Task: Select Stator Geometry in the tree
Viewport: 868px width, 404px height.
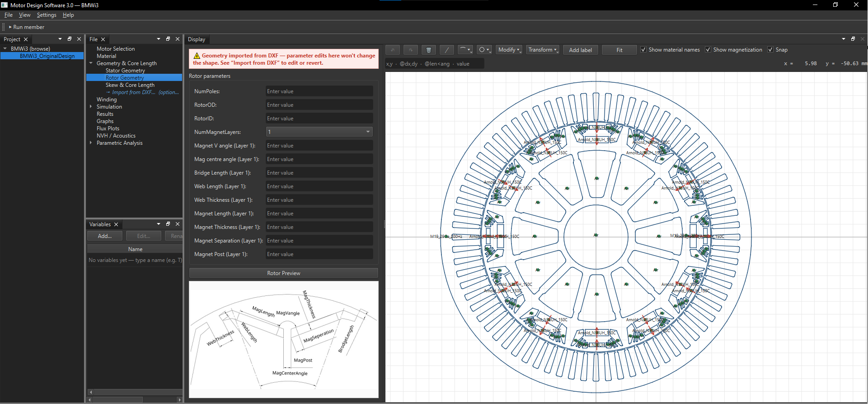Action: click(125, 70)
